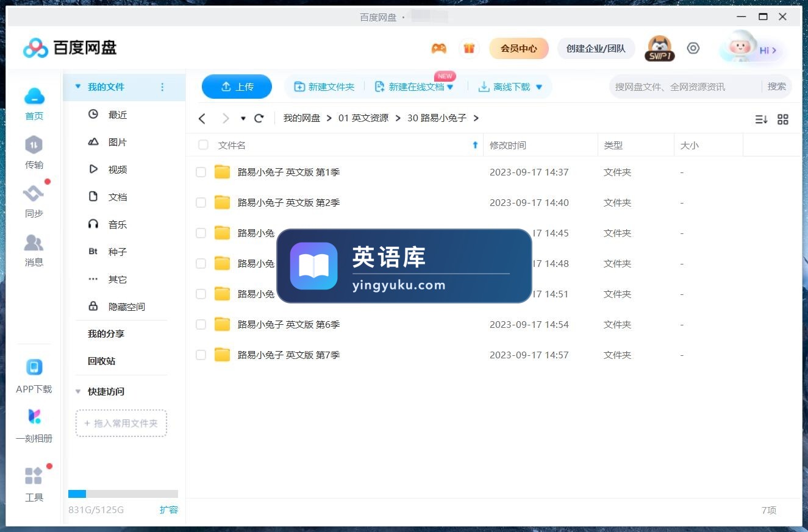Navigate to 我的网盘 breadcrumb
The image size is (808, 532).
click(x=302, y=118)
